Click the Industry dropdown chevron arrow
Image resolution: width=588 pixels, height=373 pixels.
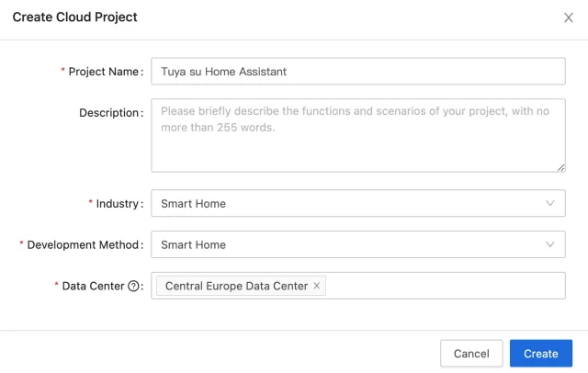[550, 203]
